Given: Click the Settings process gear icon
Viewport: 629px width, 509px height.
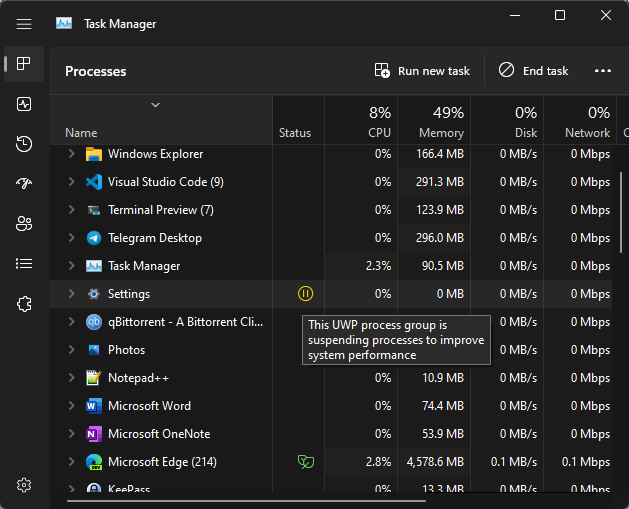Looking at the screenshot, I should point(94,294).
